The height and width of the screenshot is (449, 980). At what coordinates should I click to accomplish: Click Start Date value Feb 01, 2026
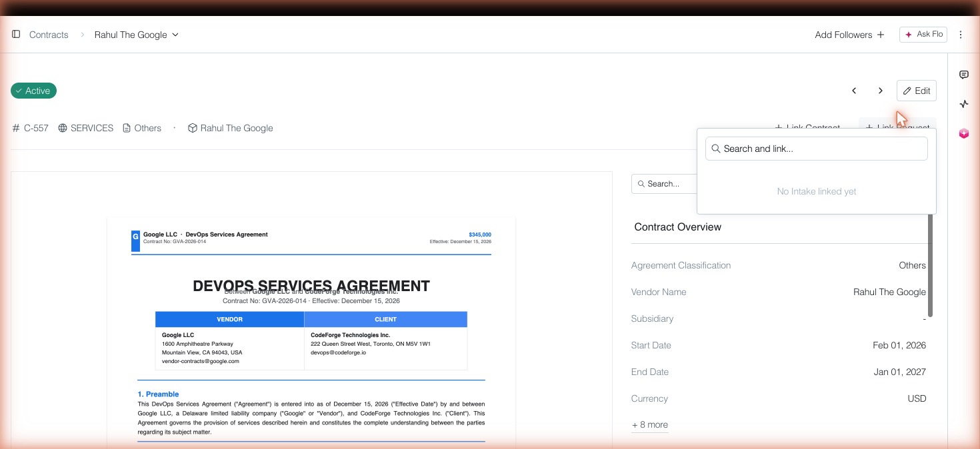coord(899,345)
